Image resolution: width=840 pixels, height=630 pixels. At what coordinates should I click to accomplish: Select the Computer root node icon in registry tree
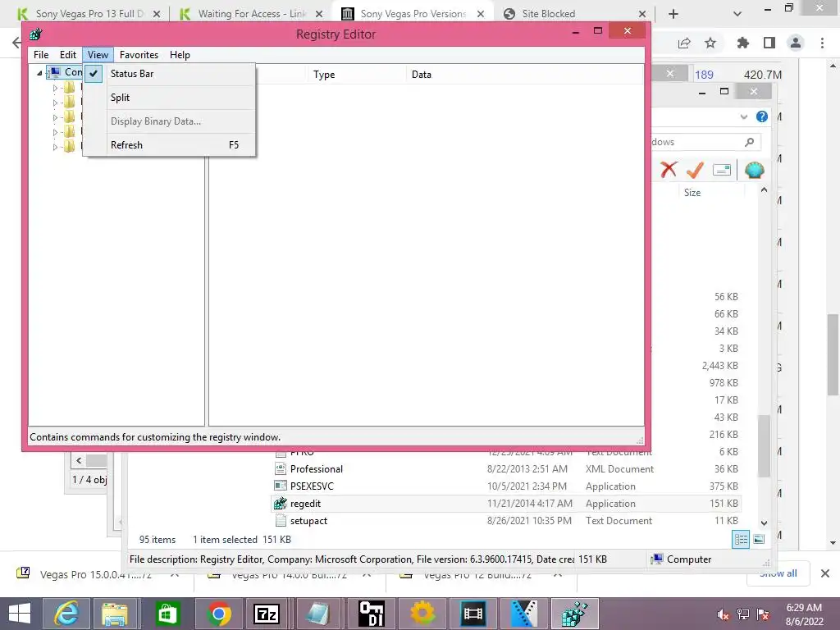[x=54, y=72]
